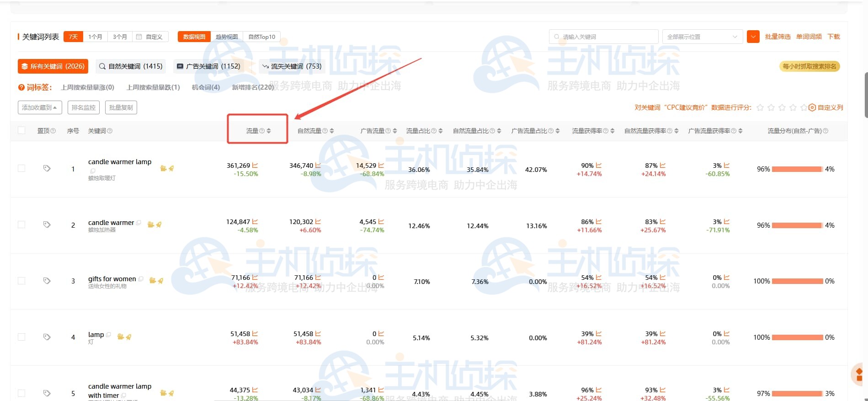Click help icon next to 关键词 header

(110, 131)
